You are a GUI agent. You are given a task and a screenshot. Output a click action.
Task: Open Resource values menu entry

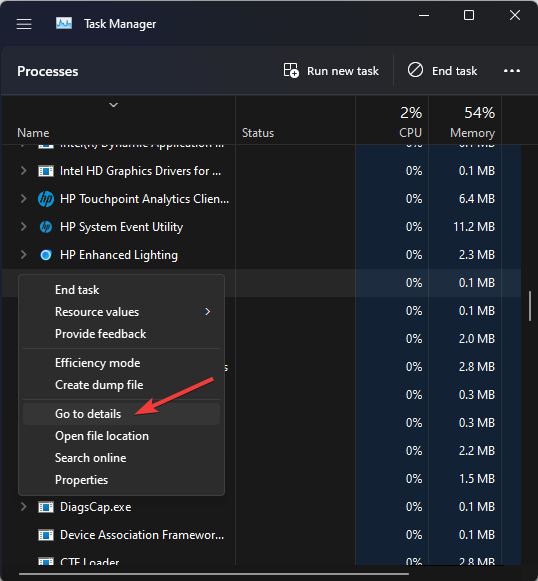pos(122,312)
